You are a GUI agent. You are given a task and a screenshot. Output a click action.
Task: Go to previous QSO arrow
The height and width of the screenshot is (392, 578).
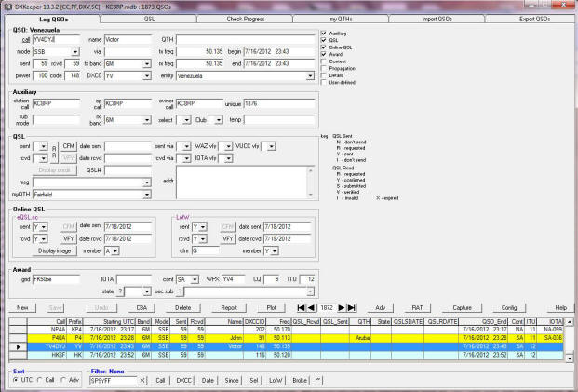[x=311, y=307]
